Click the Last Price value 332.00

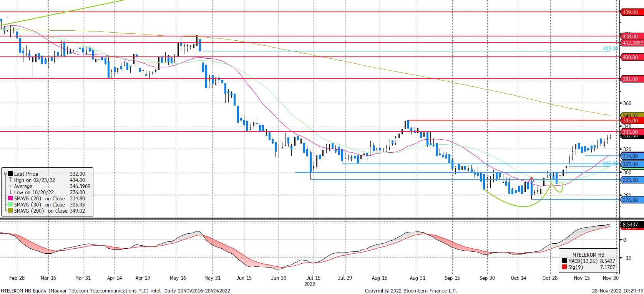77,174
